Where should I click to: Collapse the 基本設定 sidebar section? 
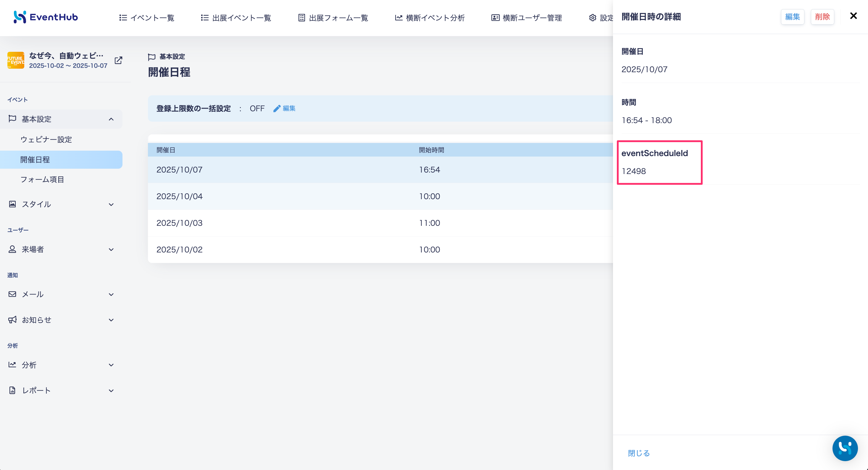point(61,119)
